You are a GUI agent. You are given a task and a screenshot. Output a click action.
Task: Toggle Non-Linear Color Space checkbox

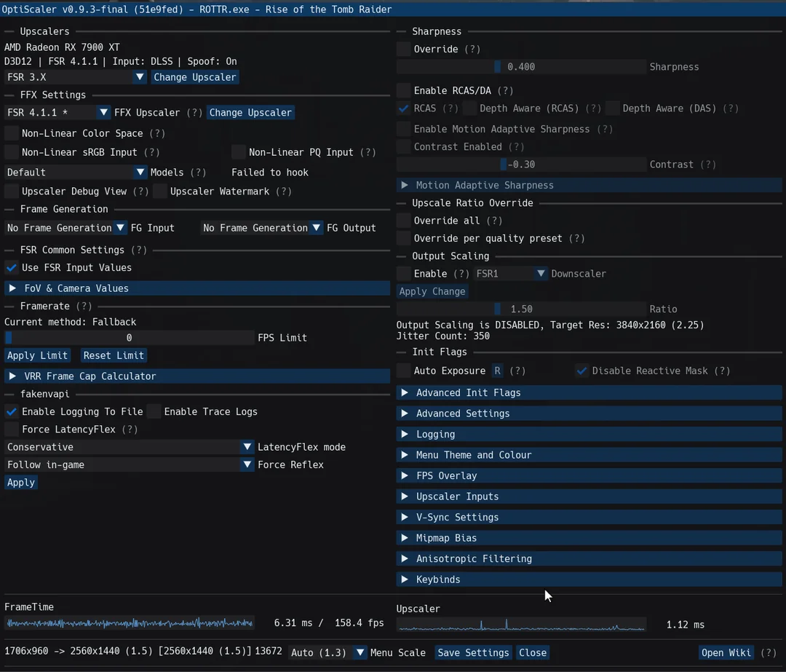pos(11,133)
